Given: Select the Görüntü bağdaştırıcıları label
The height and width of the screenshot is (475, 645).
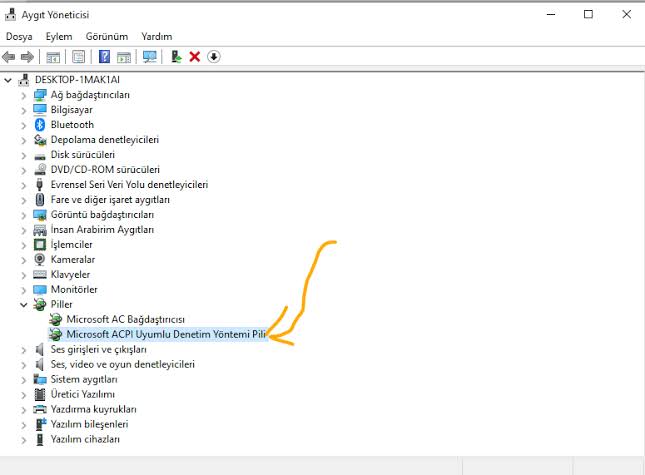Looking at the screenshot, I should click(x=102, y=215).
